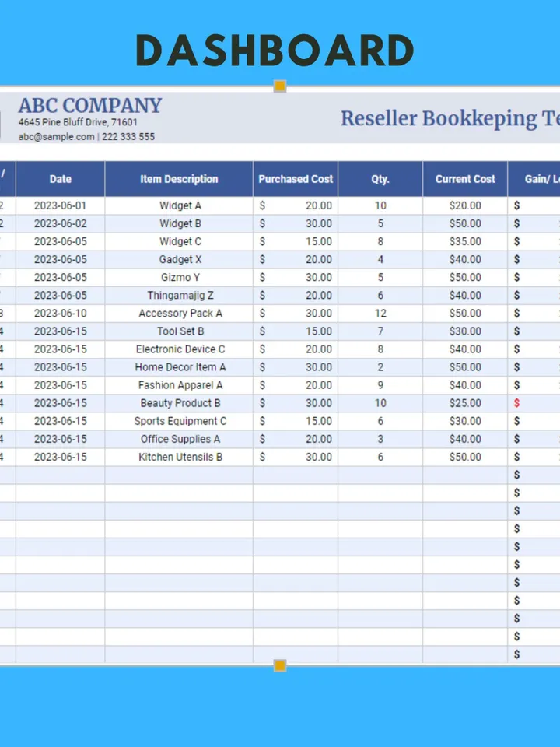The width and height of the screenshot is (560, 747).
Task: Click the Widget A item cell
Action: tap(180, 205)
